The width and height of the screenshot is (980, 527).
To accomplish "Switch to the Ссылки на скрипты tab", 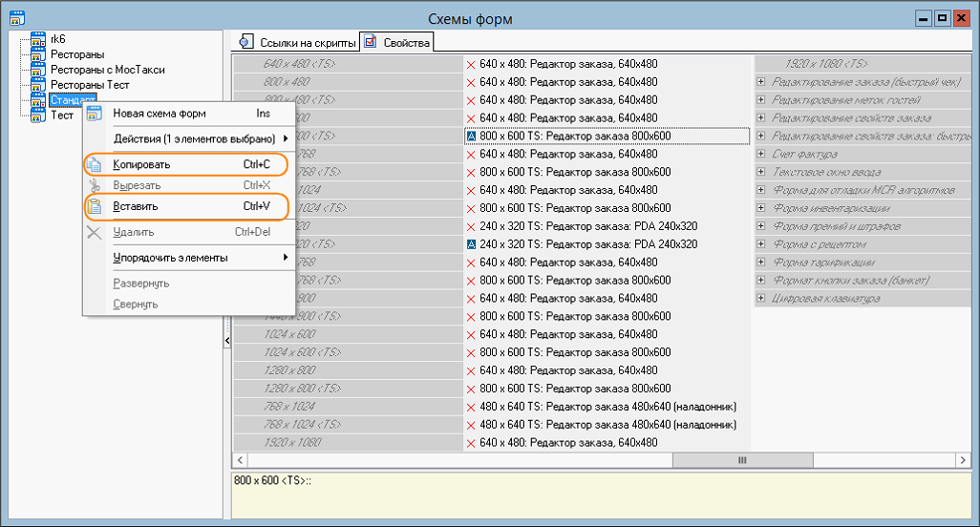I will coord(295,42).
